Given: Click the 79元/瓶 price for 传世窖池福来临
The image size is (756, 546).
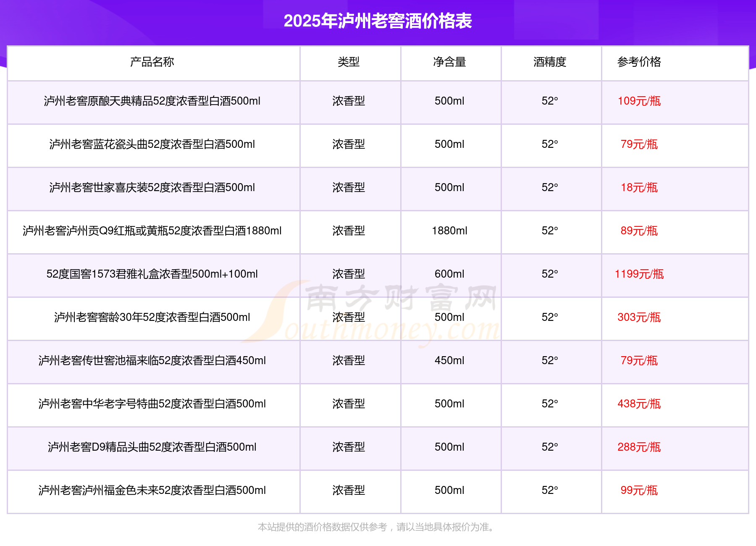Looking at the screenshot, I should point(639,360).
